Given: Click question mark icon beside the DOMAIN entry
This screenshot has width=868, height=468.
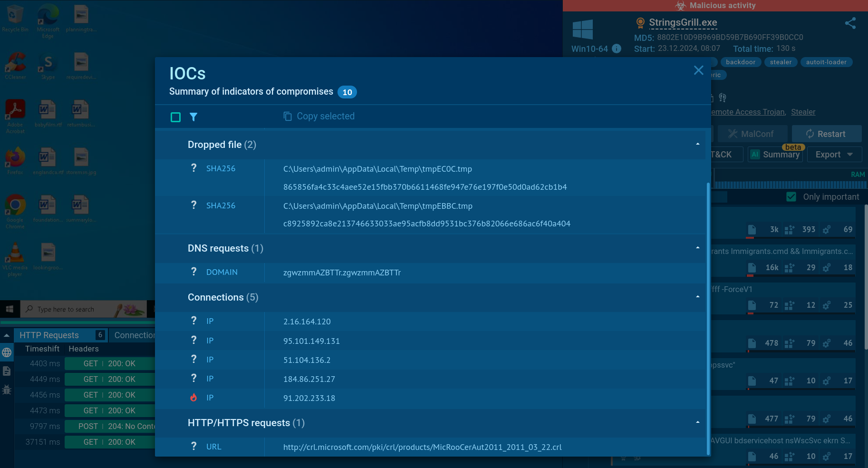Looking at the screenshot, I should [193, 272].
